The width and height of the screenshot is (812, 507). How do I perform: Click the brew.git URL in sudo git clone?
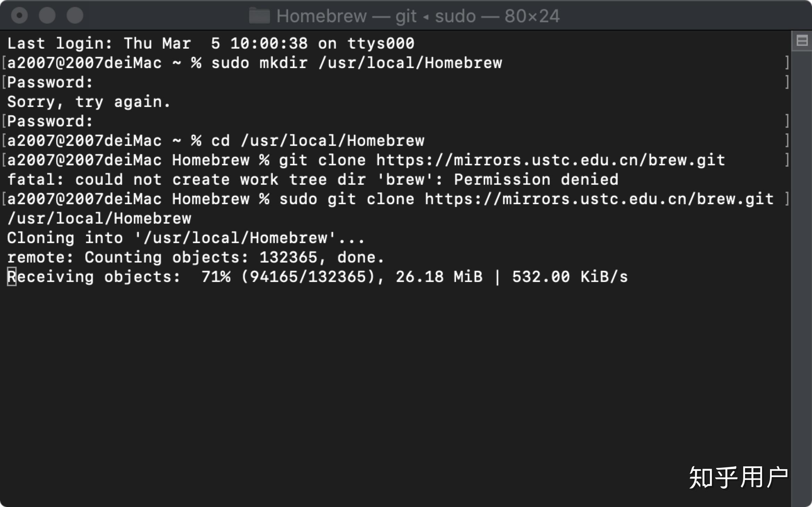[599, 199]
